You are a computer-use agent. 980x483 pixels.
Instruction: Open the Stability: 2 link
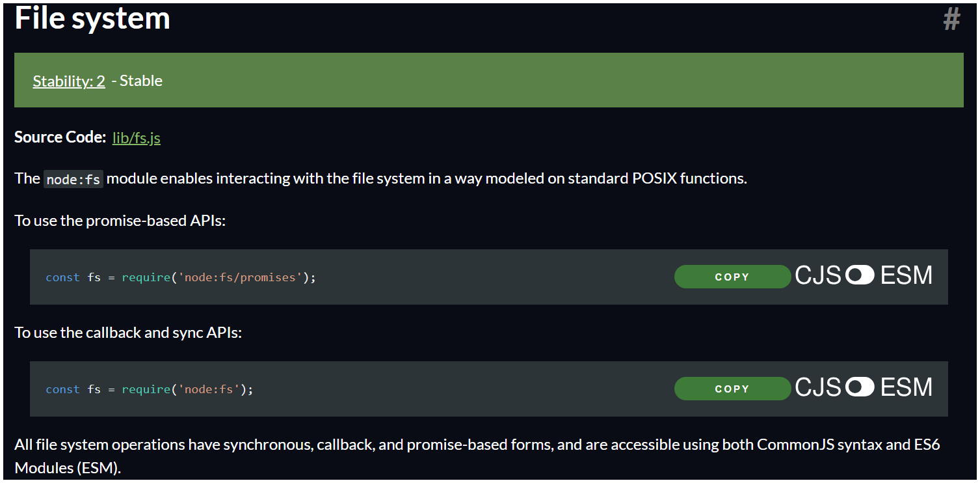69,81
